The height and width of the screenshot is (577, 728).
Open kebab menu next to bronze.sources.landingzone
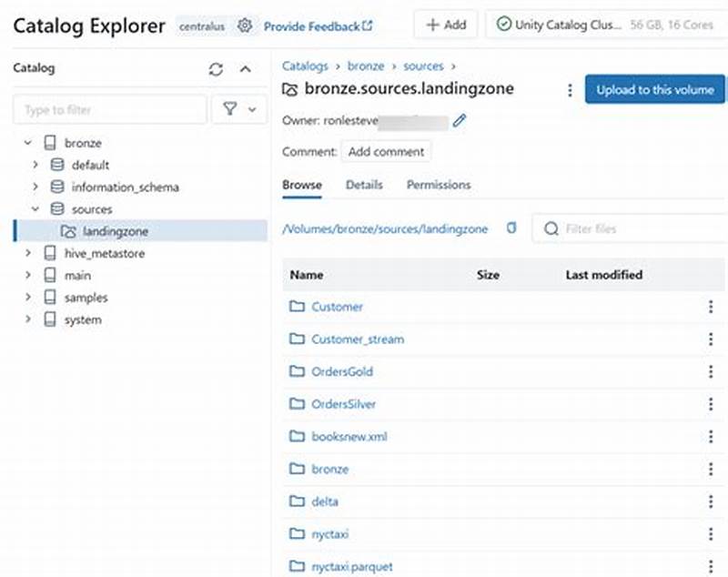point(570,90)
